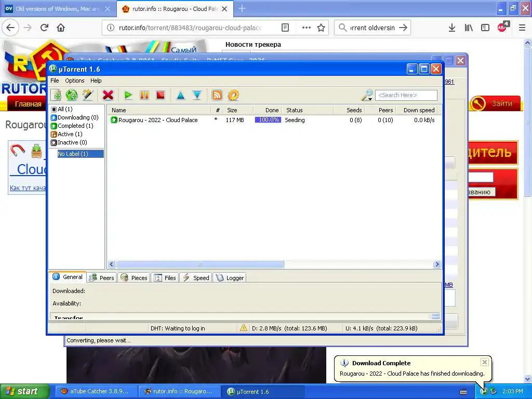Switch to the Logger tab
Image resolution: width=532 pixels, height=399 pixels.
pyautogui.click(x=230, y=278)
